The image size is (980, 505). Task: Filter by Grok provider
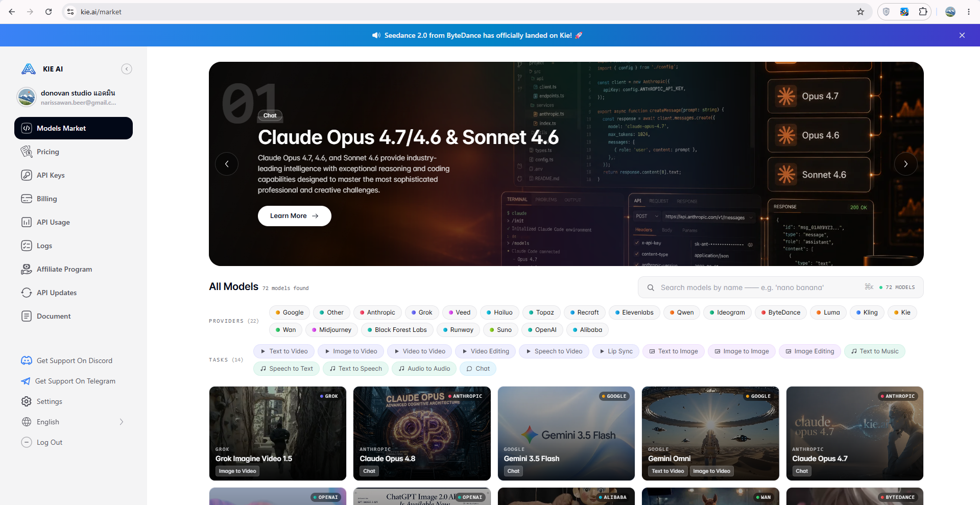click(x=422, y=312)
